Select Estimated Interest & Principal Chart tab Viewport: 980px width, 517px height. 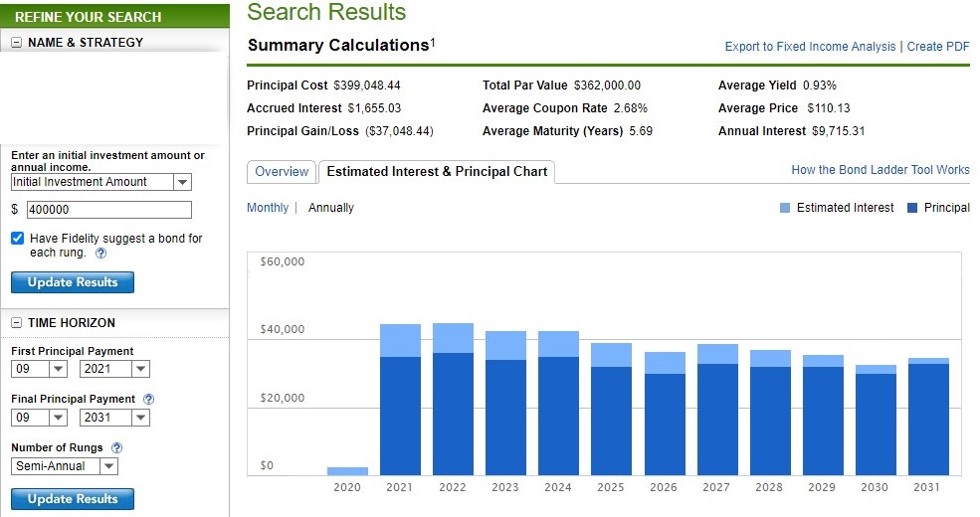[437, 172]
